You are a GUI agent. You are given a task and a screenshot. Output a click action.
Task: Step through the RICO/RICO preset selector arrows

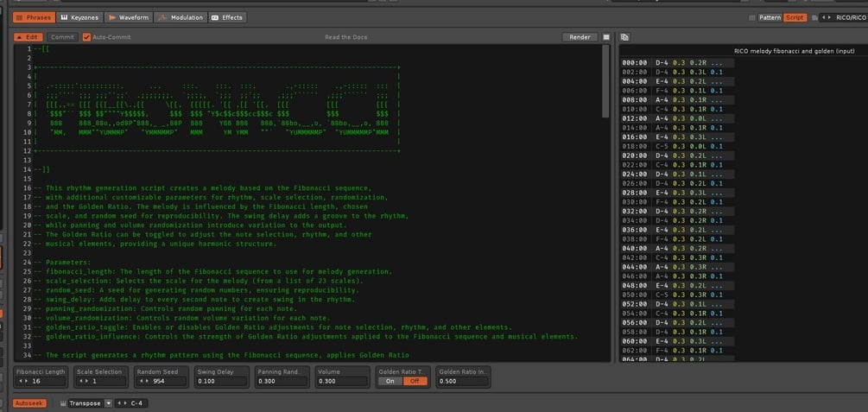click(827, 18)
